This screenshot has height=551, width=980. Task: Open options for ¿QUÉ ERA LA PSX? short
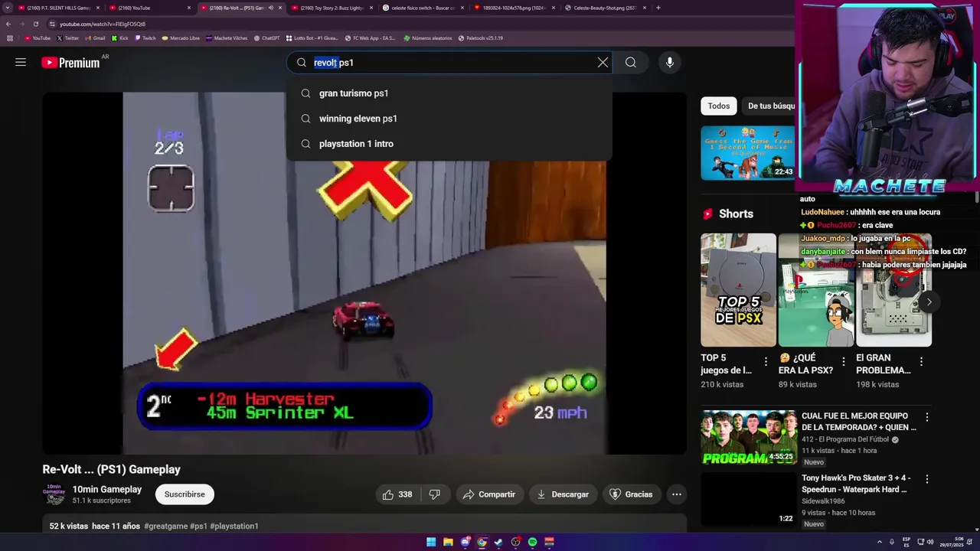(x=844, y=361)
